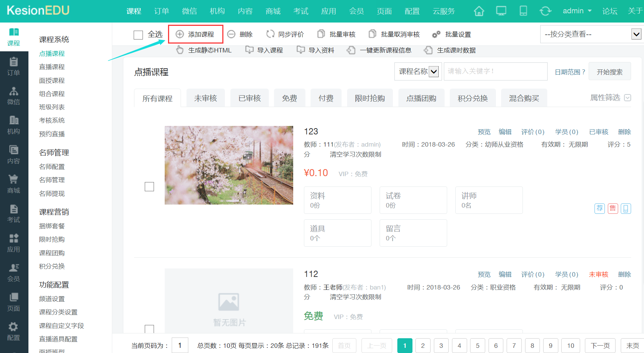The image size is (644, 353).
Task: Click the refresh sync icon in the header
Action: [x=545, y=11]
